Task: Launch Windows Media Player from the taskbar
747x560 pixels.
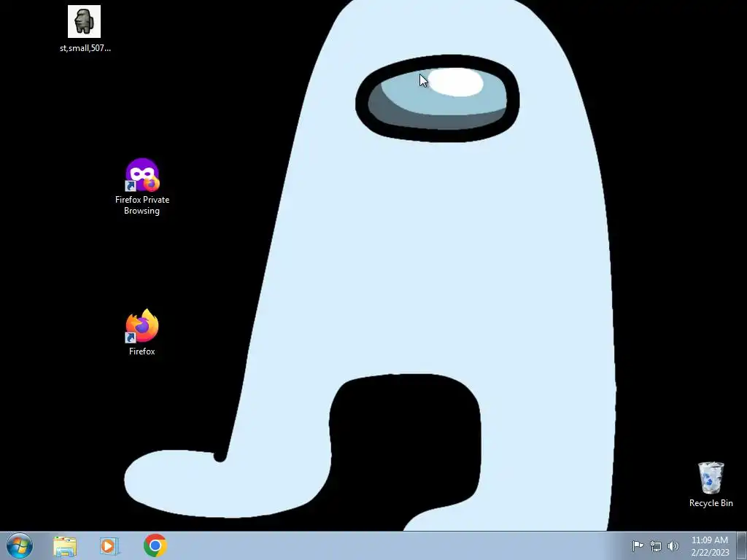Action: (109, 545)
